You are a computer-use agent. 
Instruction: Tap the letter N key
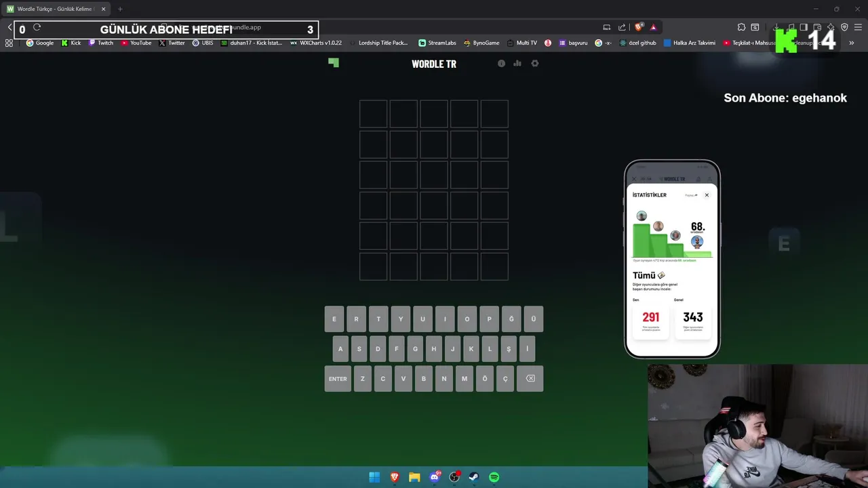(444, 379)
